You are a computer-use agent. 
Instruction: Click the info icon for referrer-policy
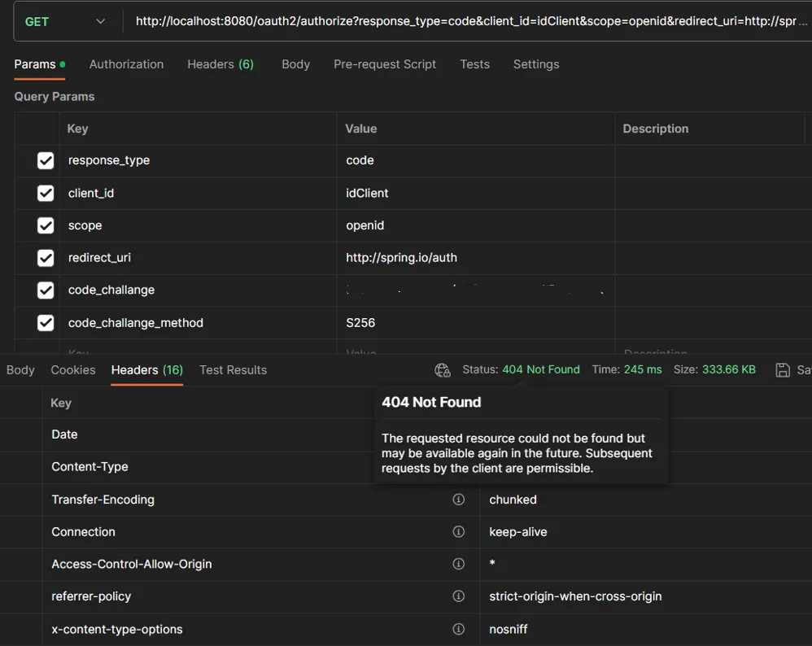458,596
